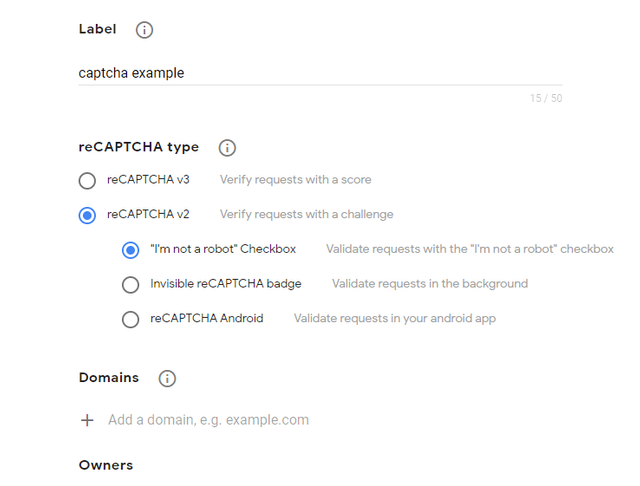
Task: Click the info icon next to Label
Action: point(144,30)
